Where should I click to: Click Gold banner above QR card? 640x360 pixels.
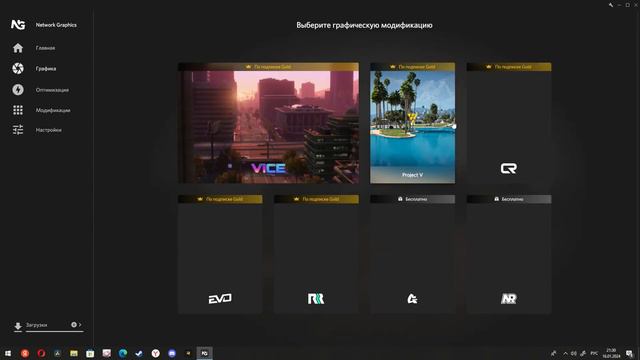(x=509, y=67)
